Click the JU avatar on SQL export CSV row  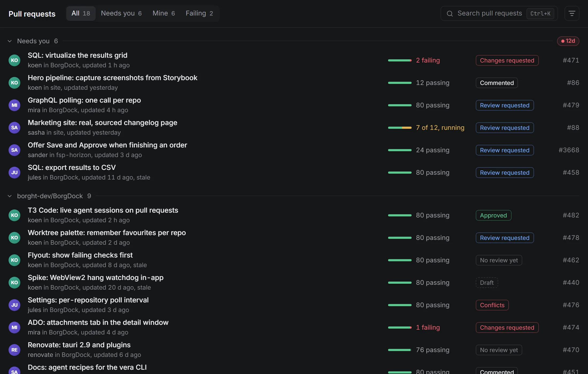[14, 173]
